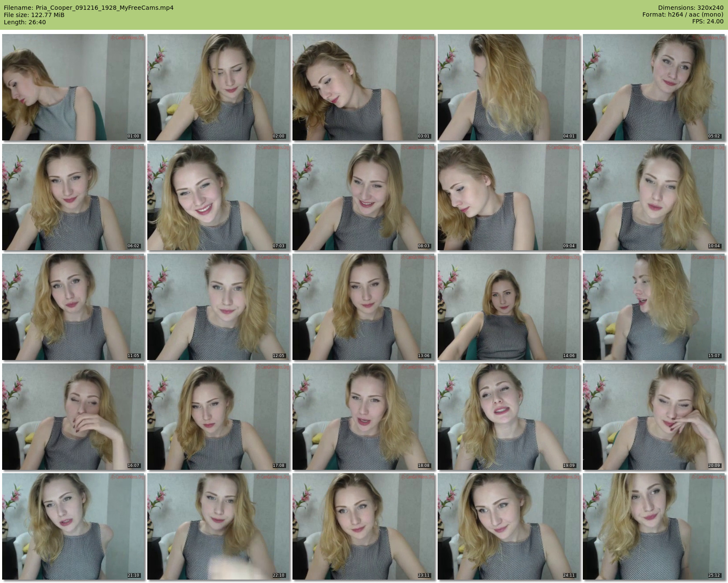Click the frame labeled 10:04

(654, 197)
